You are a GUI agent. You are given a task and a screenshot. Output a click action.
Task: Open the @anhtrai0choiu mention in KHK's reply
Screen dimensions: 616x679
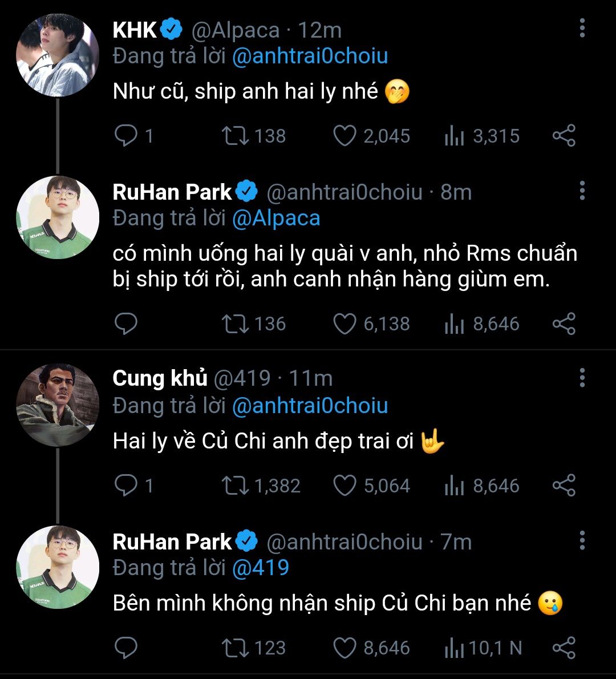click(310, 56)
